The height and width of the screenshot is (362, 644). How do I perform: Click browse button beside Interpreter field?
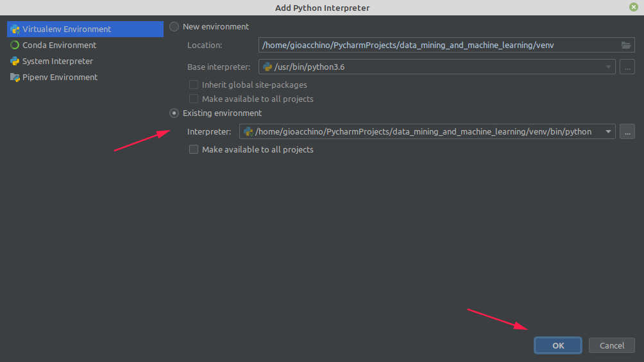point(627,132)
